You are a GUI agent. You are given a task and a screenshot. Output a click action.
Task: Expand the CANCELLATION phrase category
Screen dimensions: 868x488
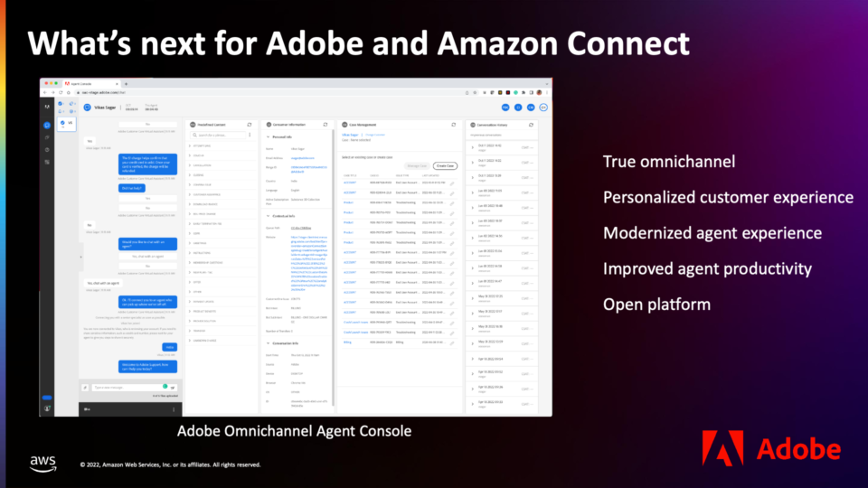click(x=190, y=165)
